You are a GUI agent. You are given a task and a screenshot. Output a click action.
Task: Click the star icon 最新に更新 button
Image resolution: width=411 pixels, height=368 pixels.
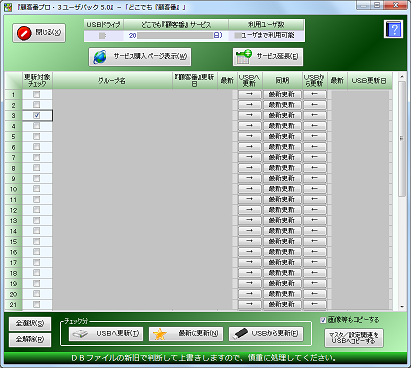tap(186, 334)
